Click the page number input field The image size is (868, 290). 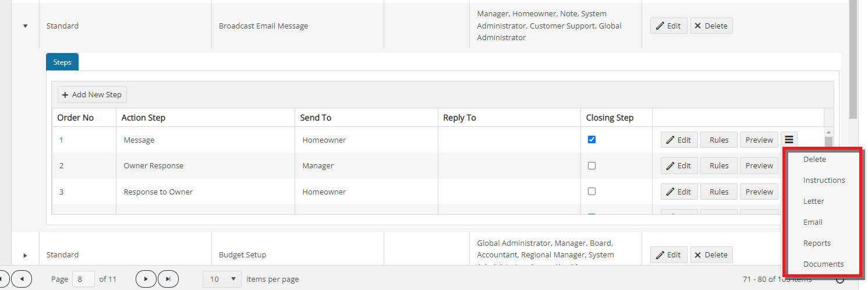(83, 279)
